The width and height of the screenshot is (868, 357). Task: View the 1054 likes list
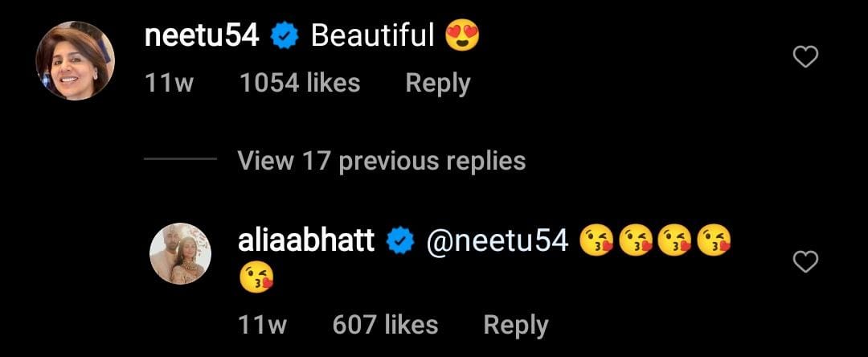coord(300,83)
